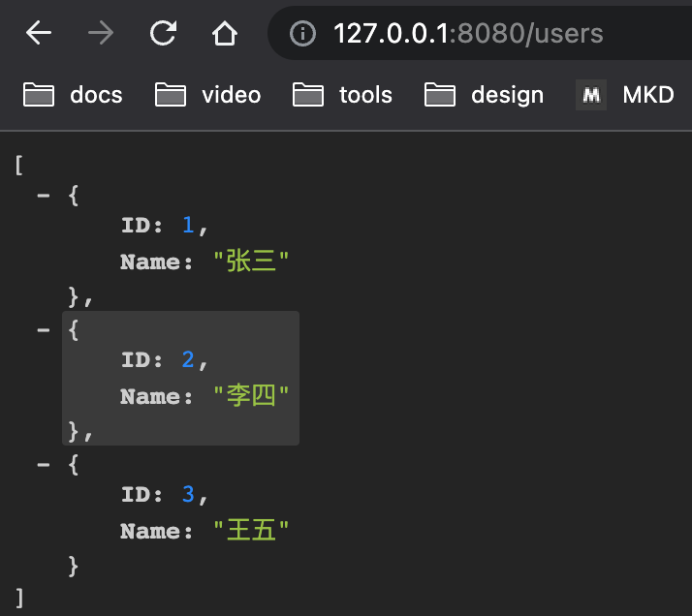Viewport: 692px width, 616px height.
Task: Open the design bookmark folder
Action: (x=484, y=95)
